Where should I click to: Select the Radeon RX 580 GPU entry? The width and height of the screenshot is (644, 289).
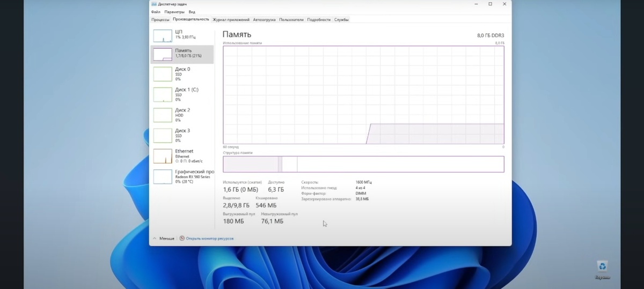182,176
